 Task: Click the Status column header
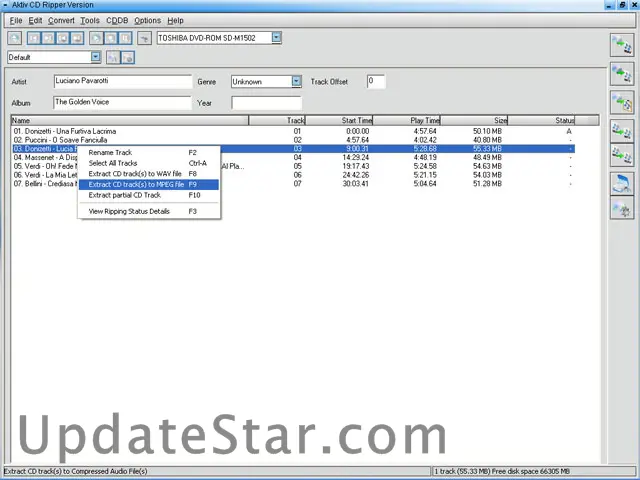(x=541, y=120)
